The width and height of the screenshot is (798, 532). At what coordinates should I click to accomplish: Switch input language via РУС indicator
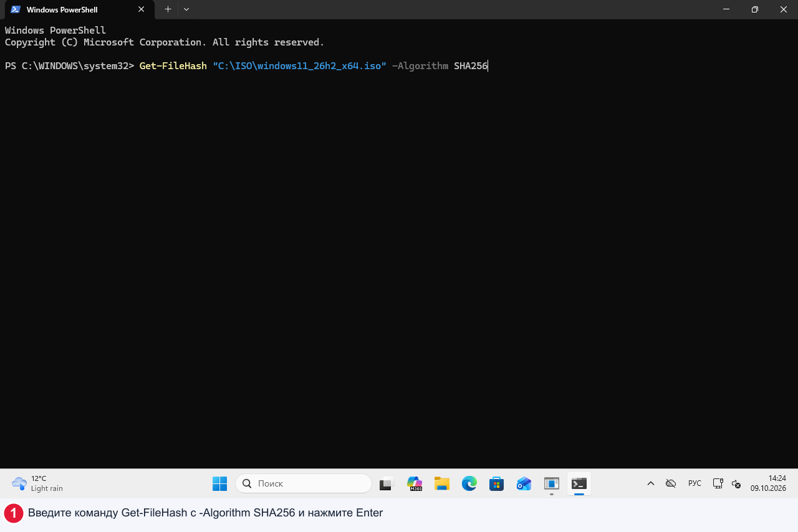695,483
